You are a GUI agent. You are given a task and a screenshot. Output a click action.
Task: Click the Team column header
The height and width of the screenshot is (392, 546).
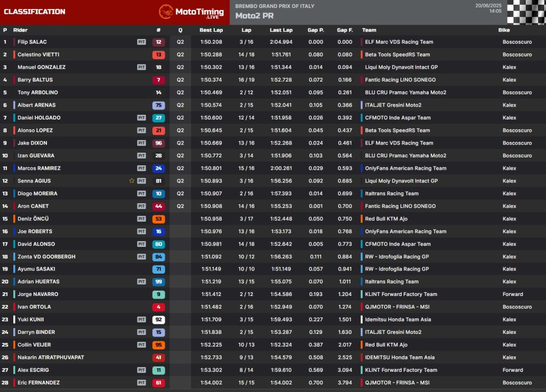click(369, 30)
